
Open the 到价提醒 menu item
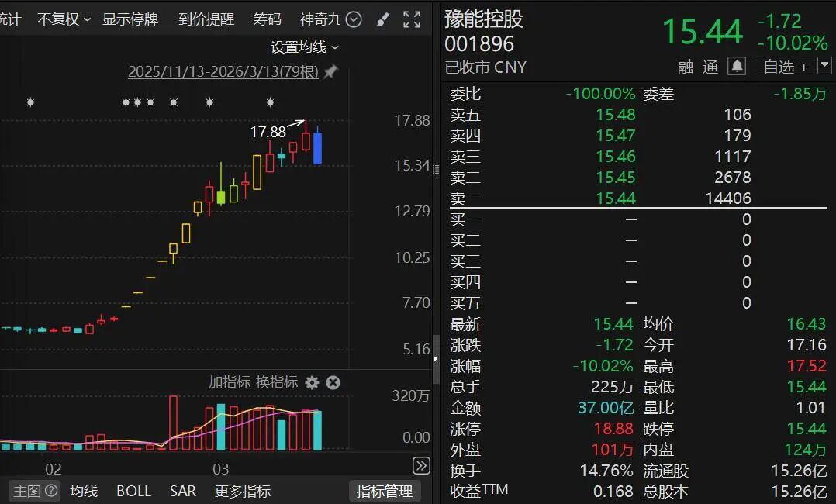pos(206,19)
